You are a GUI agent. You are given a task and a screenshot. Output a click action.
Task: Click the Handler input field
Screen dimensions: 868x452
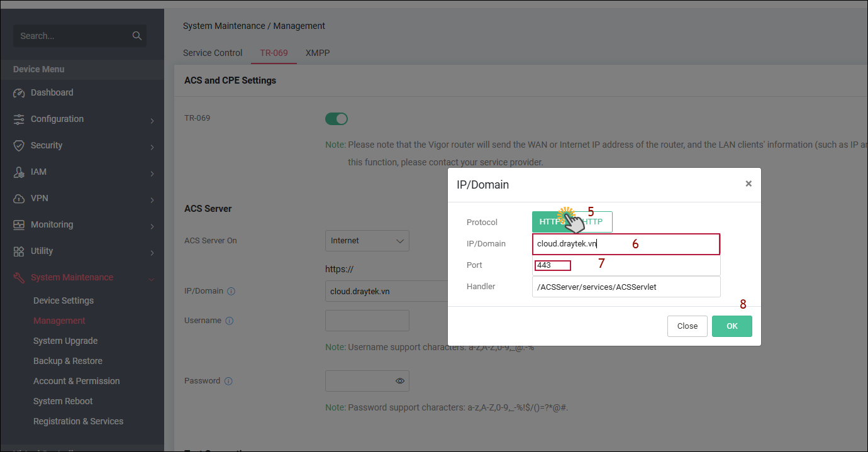[x=626, y=287]
